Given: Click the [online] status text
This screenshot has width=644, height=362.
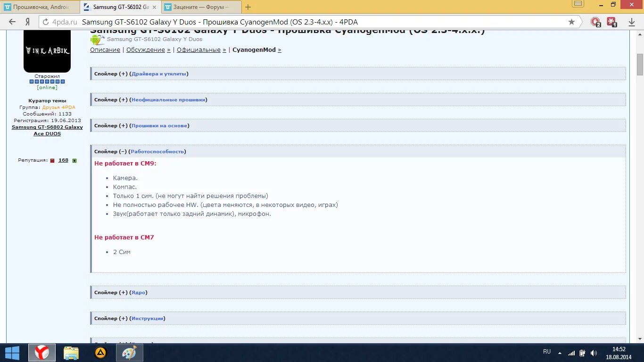Looking at the screenshot, I should [47, 87].
